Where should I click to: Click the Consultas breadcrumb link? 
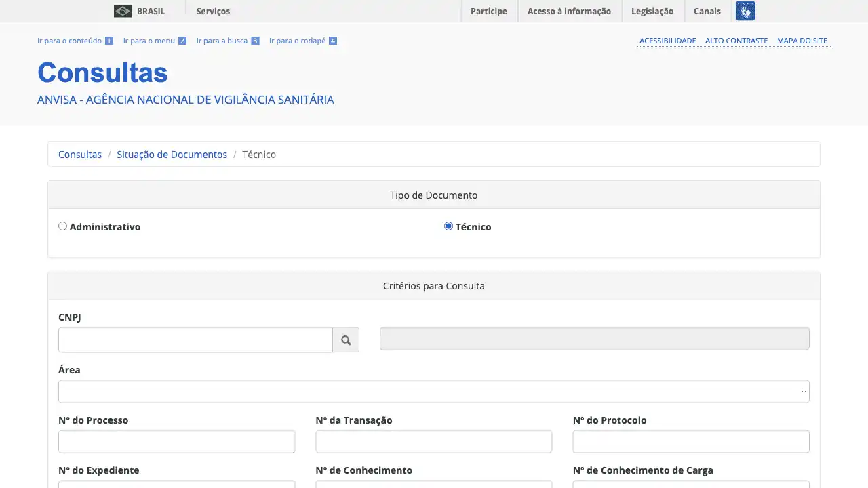point(80,155)
